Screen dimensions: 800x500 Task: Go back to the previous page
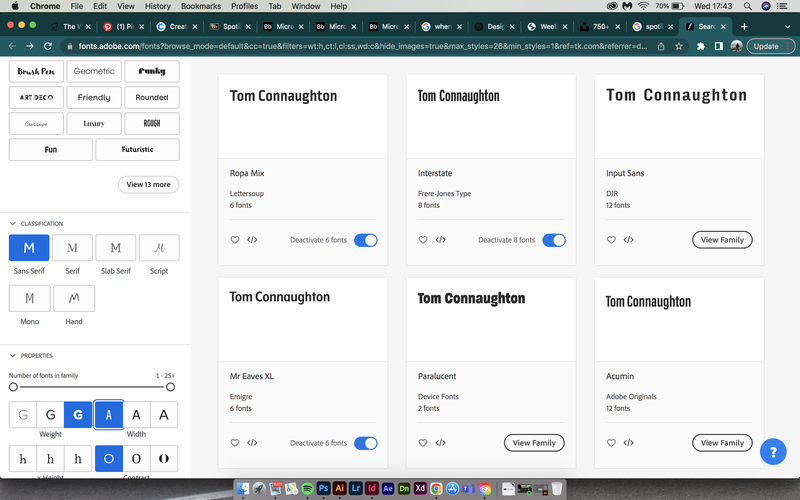[x=12, y=46]
